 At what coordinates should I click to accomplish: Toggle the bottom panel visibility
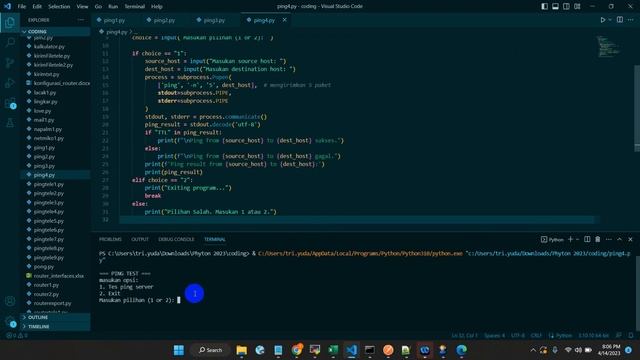(x=556, y=6)
